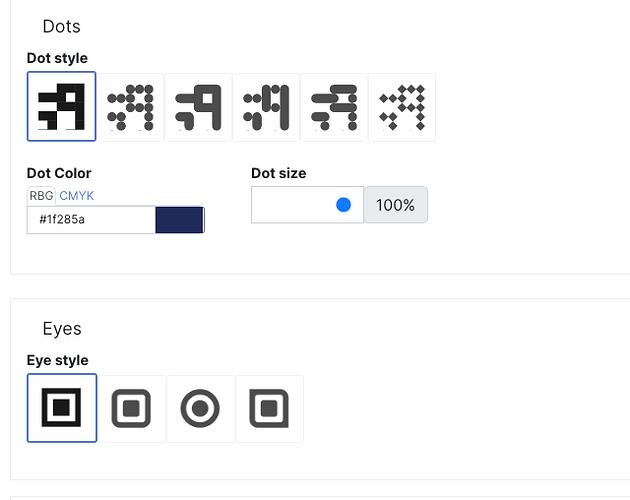The width and height of the screenshot is (630, 500).
Task: Click the 100% dot size value box
Action: pos(396,205)
